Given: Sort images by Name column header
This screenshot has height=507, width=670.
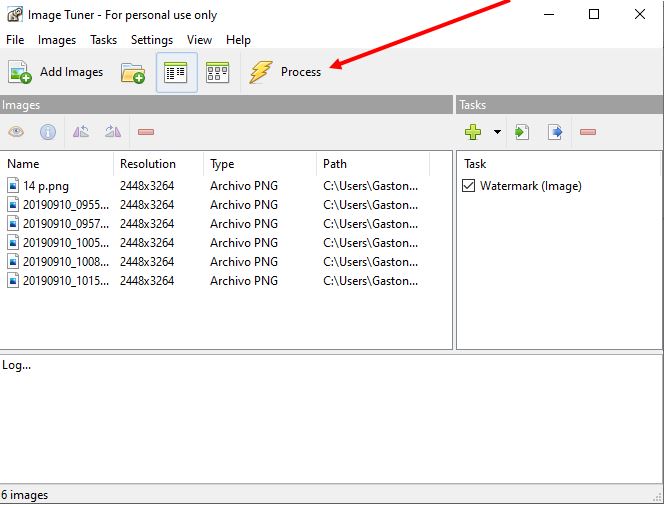Looking at the screenshot, I should point(23,164).
